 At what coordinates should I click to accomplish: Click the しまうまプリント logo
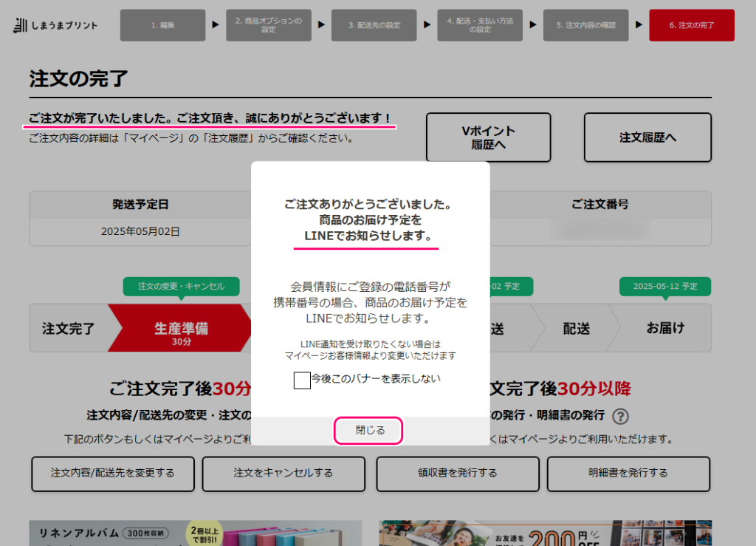pyautogui.click(x=55, y=25)
